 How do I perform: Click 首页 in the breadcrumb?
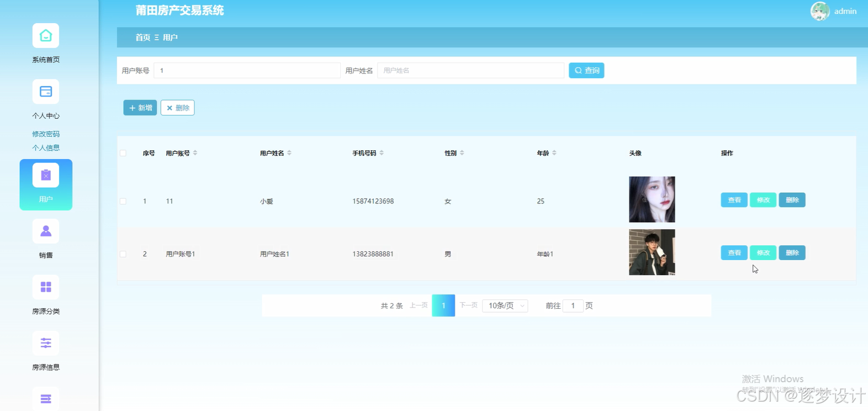(143, 38)
